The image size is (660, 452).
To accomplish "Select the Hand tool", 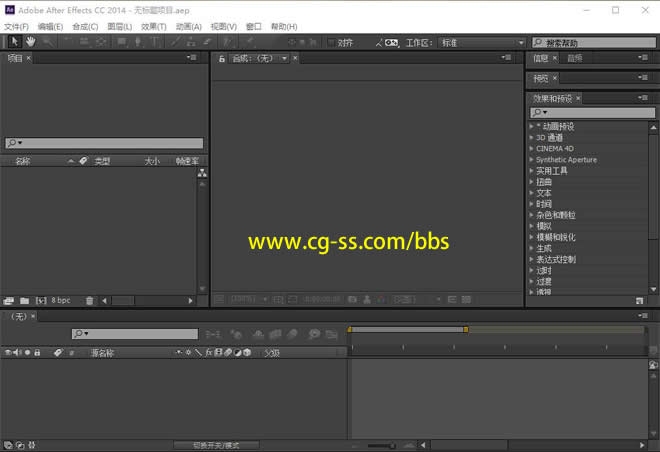I will tap(31, 42).
